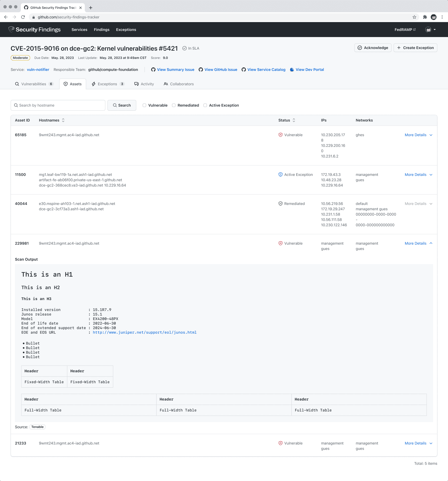Click the browser forward arrow

tap(14, 17)
